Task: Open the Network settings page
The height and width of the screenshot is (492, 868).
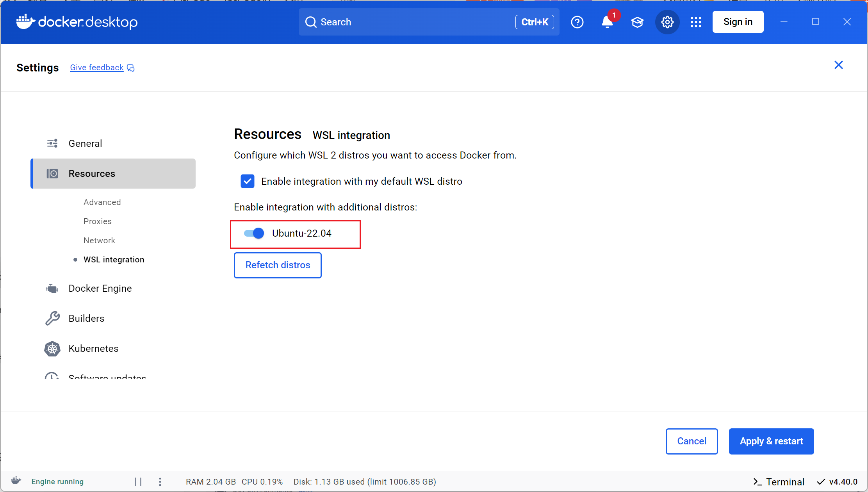Action: 99,240
